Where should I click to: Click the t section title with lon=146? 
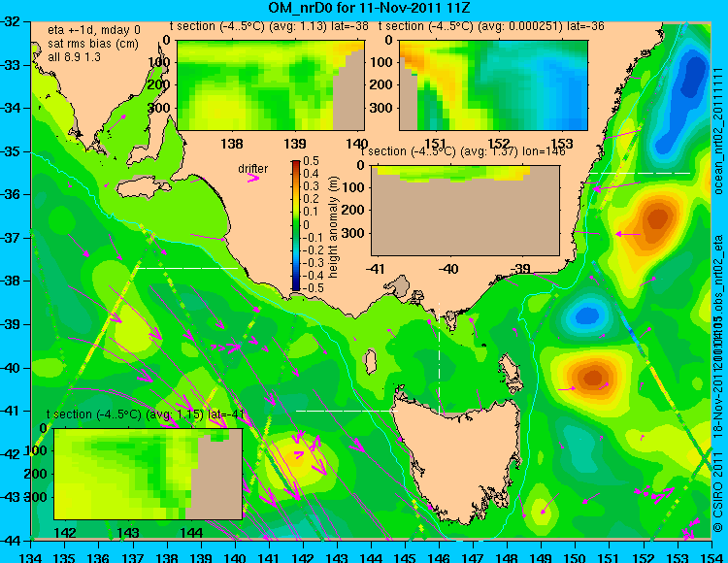[x=463, y=151]
